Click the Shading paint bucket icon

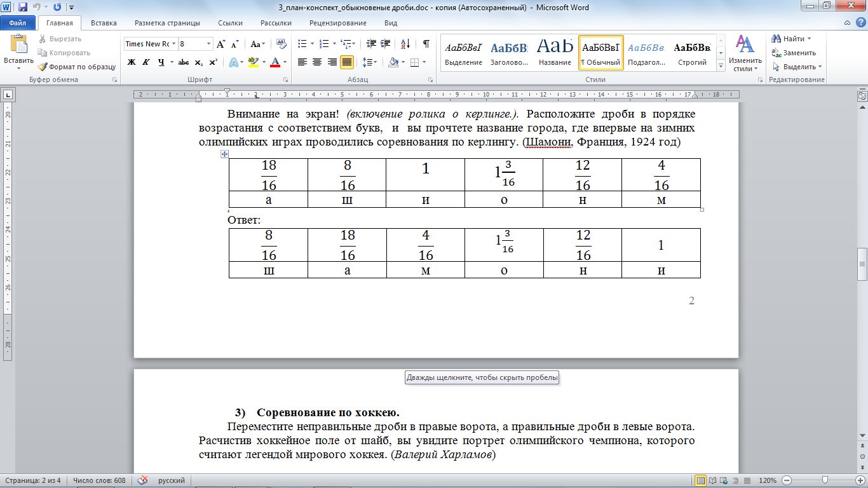(x=393, y=62)
